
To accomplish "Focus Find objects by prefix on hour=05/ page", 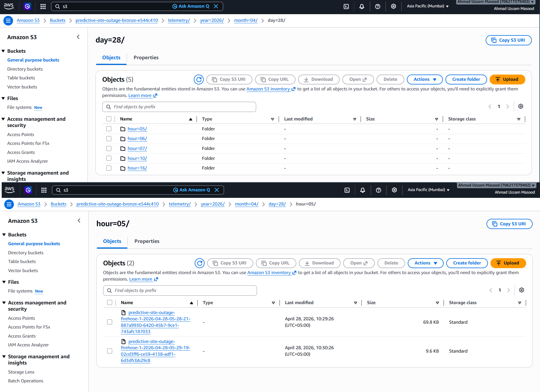I will pyautogui.click(x=180, y=291).
